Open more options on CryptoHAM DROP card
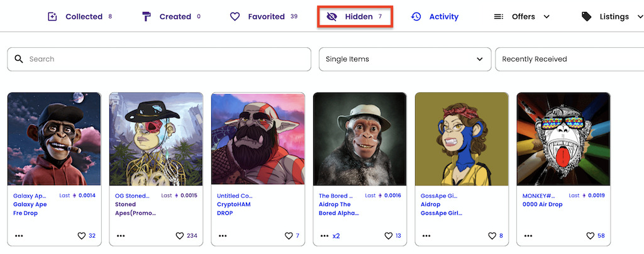644x254 pixels. point(223,236)
